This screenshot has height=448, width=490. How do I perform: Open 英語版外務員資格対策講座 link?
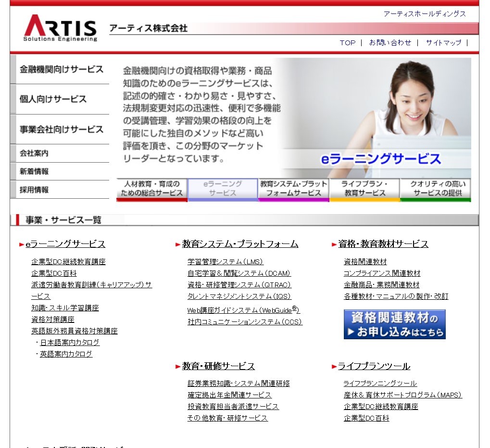coord(75,331)
